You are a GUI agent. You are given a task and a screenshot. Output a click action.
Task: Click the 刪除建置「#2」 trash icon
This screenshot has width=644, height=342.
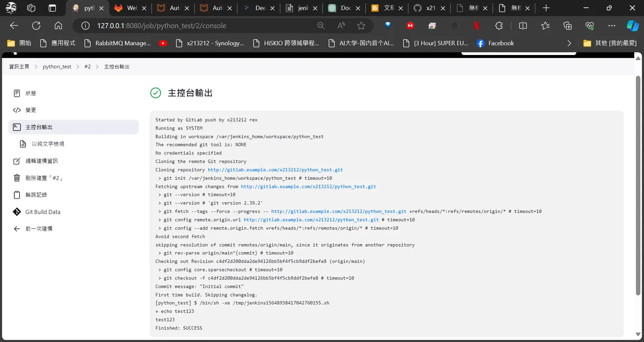17,178
